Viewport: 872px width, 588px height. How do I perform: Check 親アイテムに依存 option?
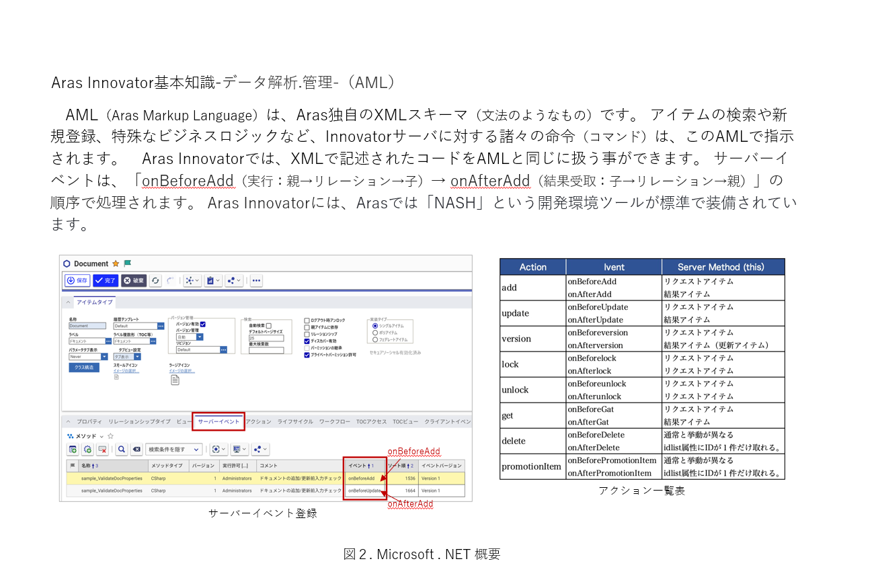point(307,327)
